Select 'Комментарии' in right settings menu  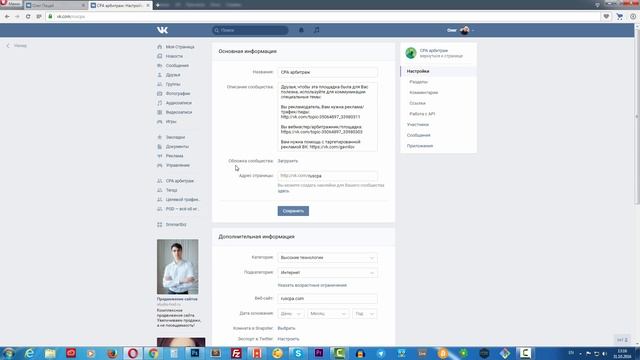point(424,93)
